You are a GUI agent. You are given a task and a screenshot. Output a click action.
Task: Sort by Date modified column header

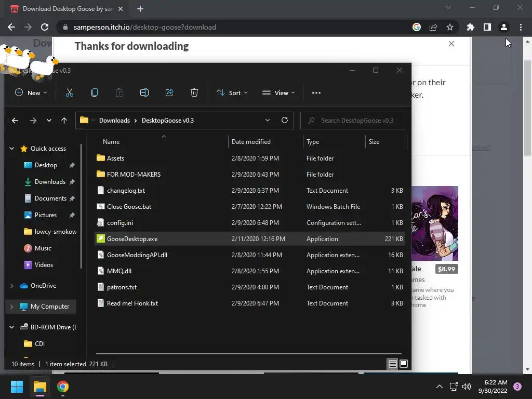tap(265, 142)
